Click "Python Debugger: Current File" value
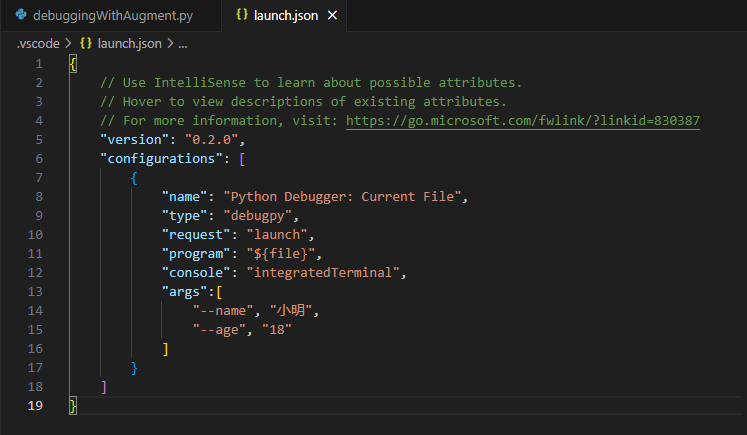 tap(342, 197)
